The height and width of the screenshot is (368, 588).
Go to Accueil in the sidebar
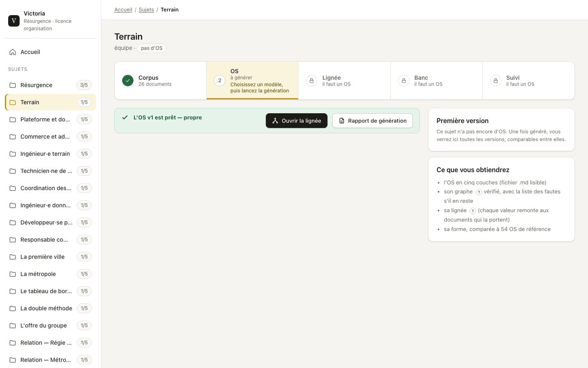(x=50, y=52)
